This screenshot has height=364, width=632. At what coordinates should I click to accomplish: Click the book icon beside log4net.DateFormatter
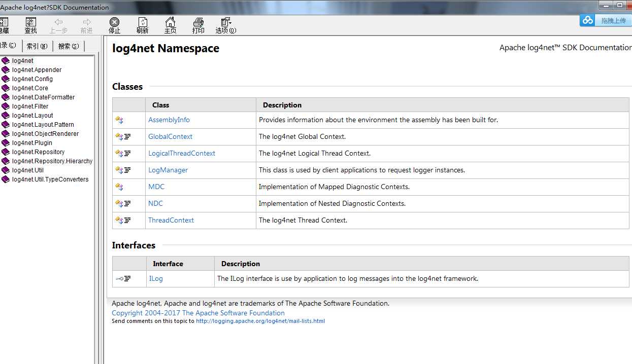click(6, 97)
